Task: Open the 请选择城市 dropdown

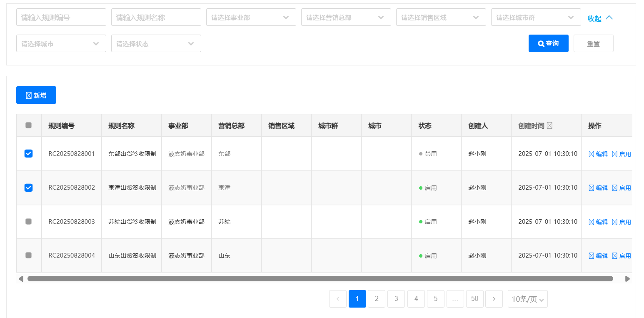Action: click(61, 43)
